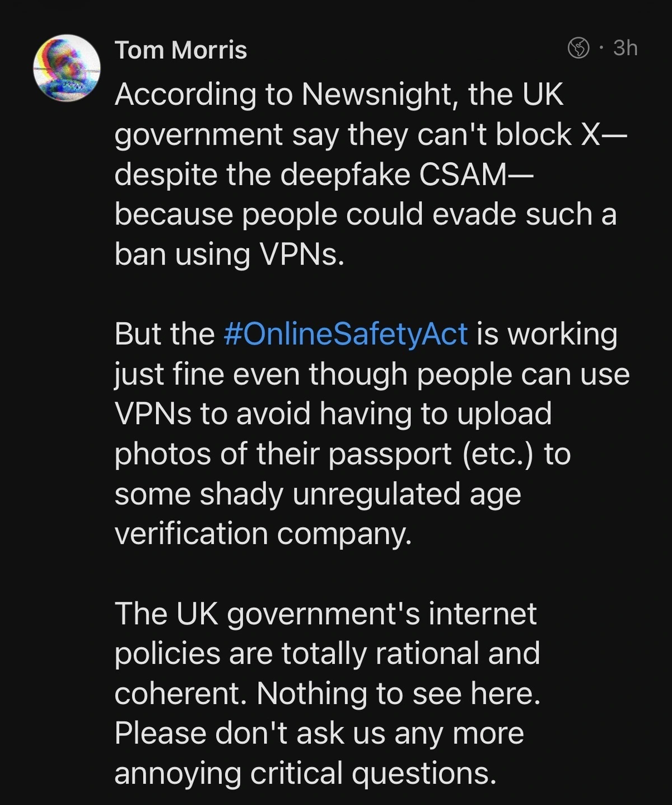Click the line "policies are totally rational and"
Viewport: 672px width, 805px height.
(327, 653)
